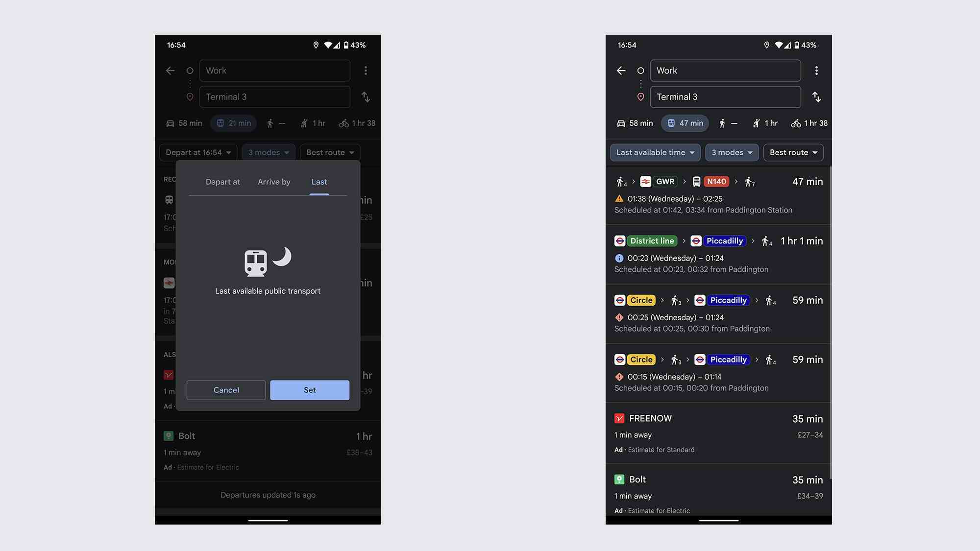Tap the swap origin destination icon
This screenshot has width=980, height=551.
coord(816,97)
